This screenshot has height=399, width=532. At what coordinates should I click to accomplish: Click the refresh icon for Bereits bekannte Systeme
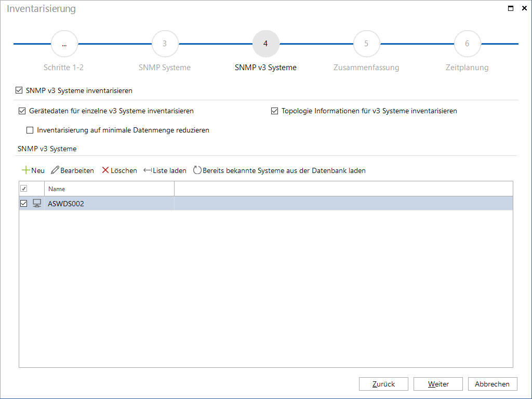coord(197,170)
